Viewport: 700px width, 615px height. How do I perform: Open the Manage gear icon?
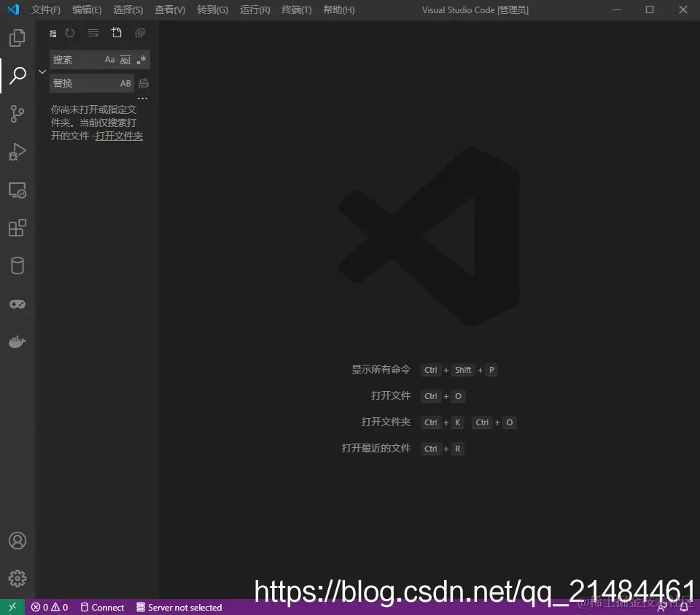coord(17,579)
